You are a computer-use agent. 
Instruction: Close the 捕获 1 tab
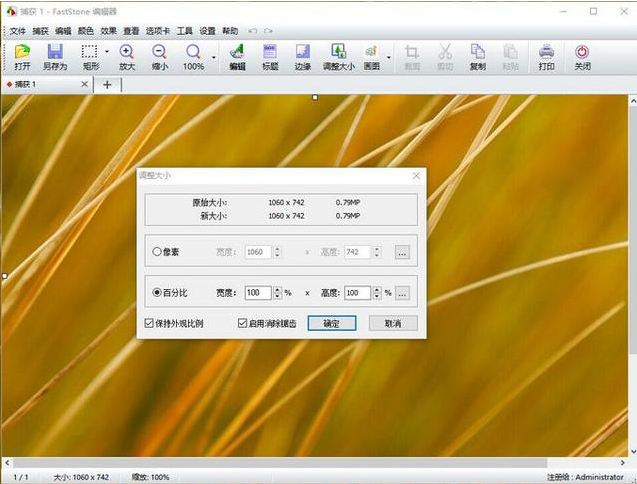point(84,84)
